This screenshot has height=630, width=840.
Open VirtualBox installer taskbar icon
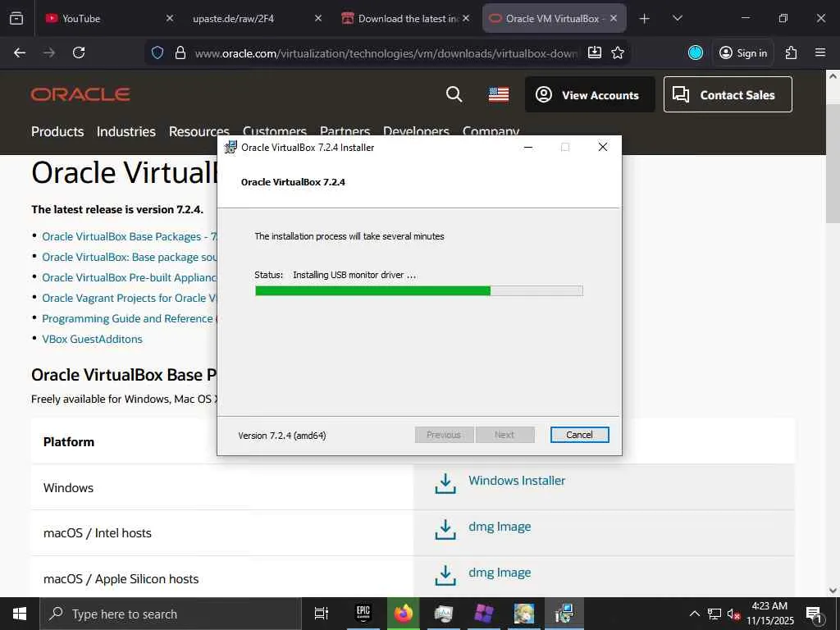(564, 614)
